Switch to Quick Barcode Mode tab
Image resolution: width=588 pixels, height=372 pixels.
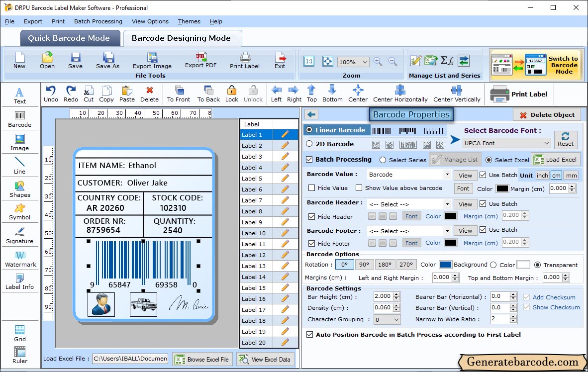coord(70,38)
